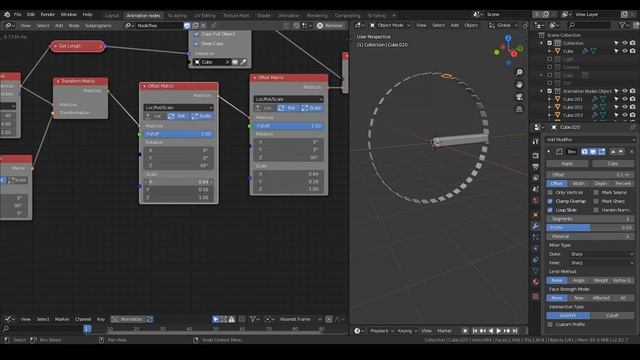
Task: Open the World properties tab
Action: [x=536, y=200]
